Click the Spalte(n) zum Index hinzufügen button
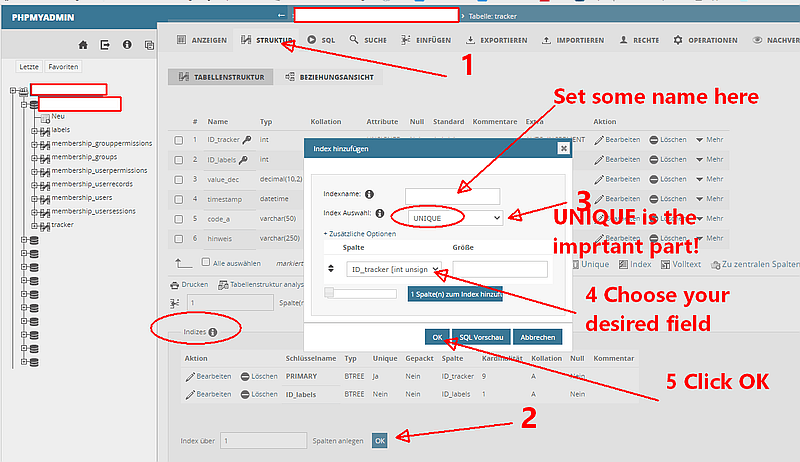The width and height of the screenshot is (800, 462). pos(455,294)
